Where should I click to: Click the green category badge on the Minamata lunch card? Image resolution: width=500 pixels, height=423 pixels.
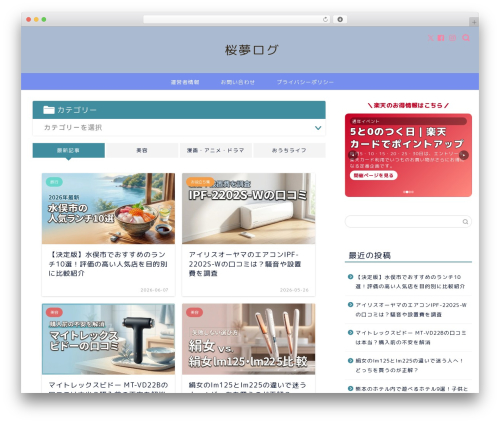tap(54, 182)
